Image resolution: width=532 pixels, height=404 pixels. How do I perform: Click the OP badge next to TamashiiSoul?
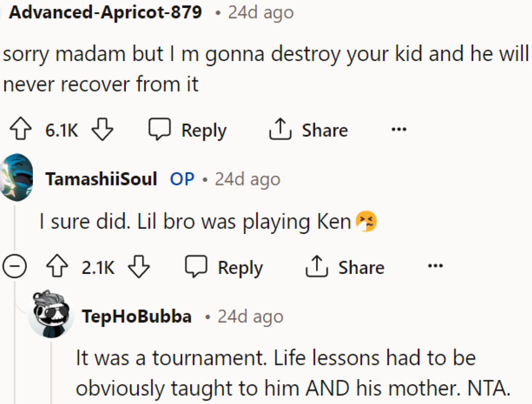click(182, 179)
